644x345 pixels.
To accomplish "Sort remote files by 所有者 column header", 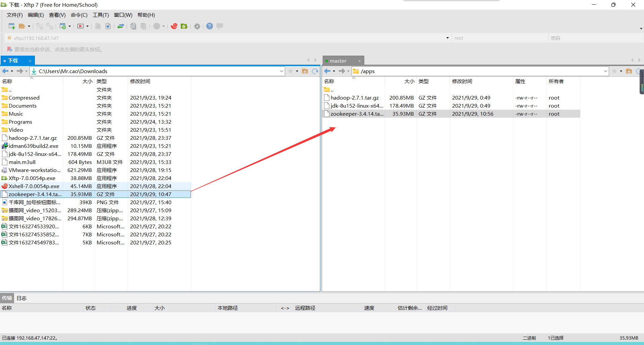I will [563, 81].
